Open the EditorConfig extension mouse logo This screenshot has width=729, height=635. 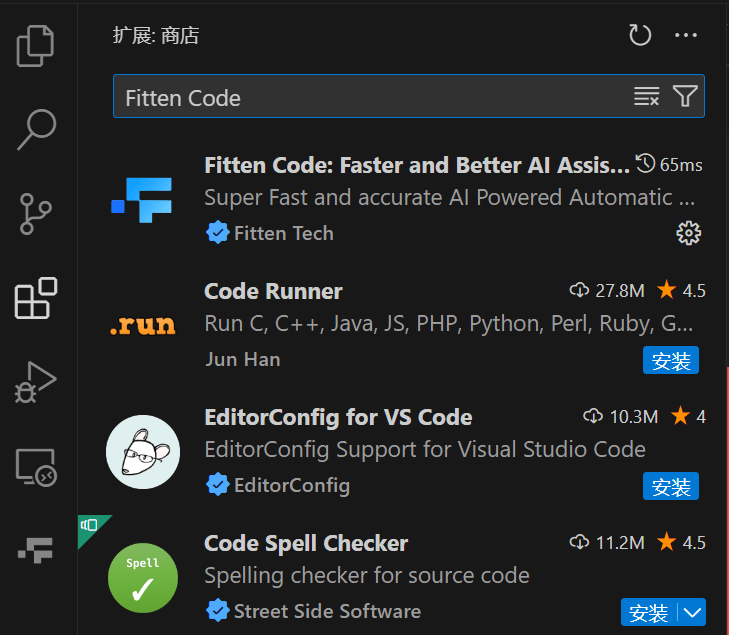pos(142,452)
